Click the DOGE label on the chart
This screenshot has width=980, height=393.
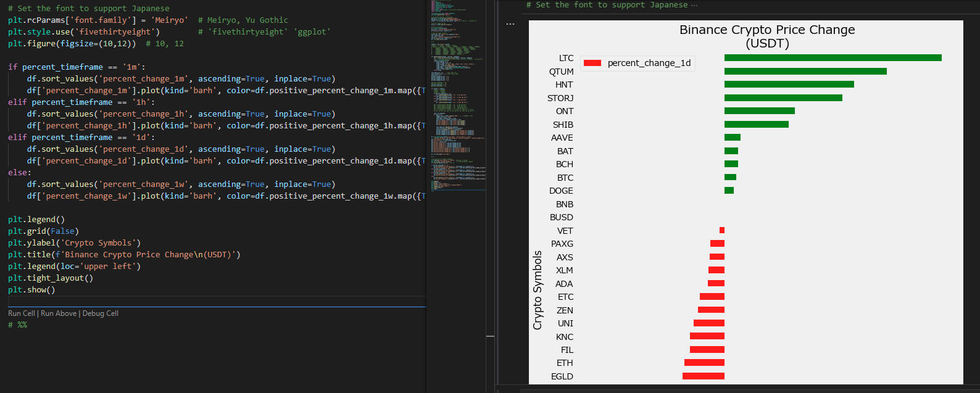coord(561,191)
